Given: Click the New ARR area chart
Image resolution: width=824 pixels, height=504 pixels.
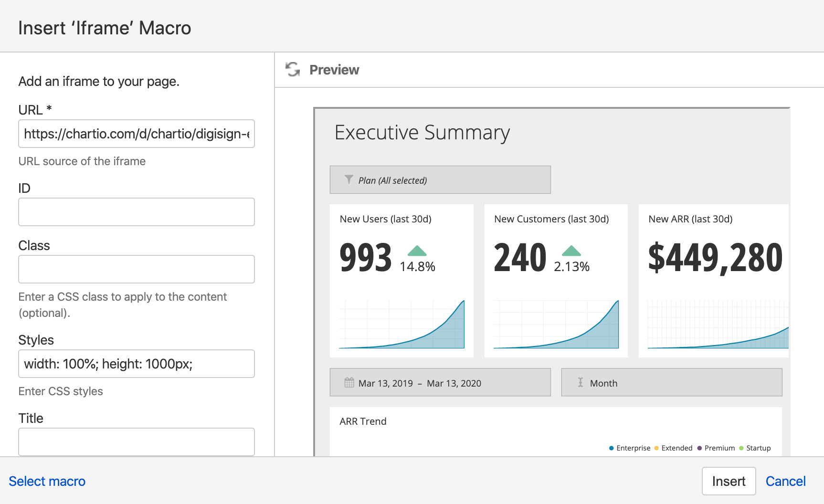Looking at the screenshot, I should (718, 325).
